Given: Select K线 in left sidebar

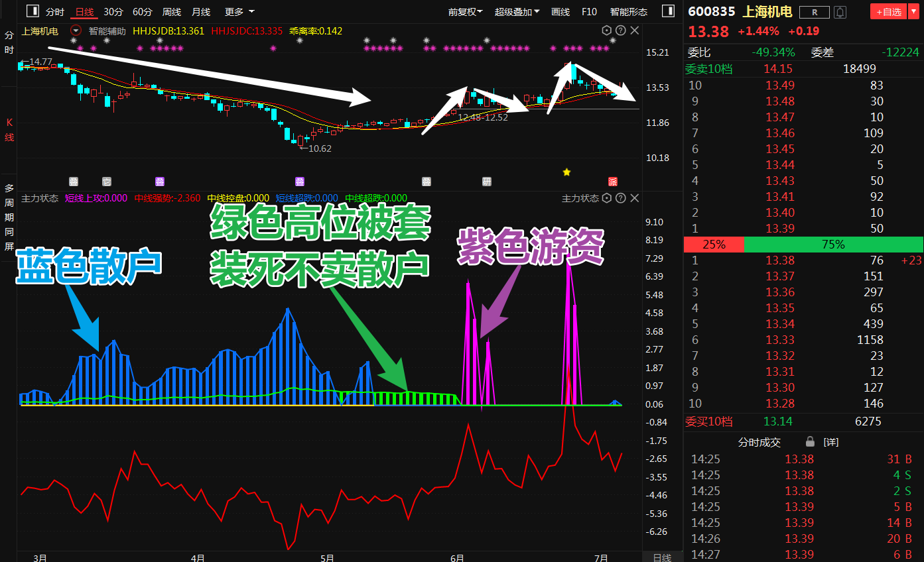Looking at the screenshot, I should click(9, 130).
